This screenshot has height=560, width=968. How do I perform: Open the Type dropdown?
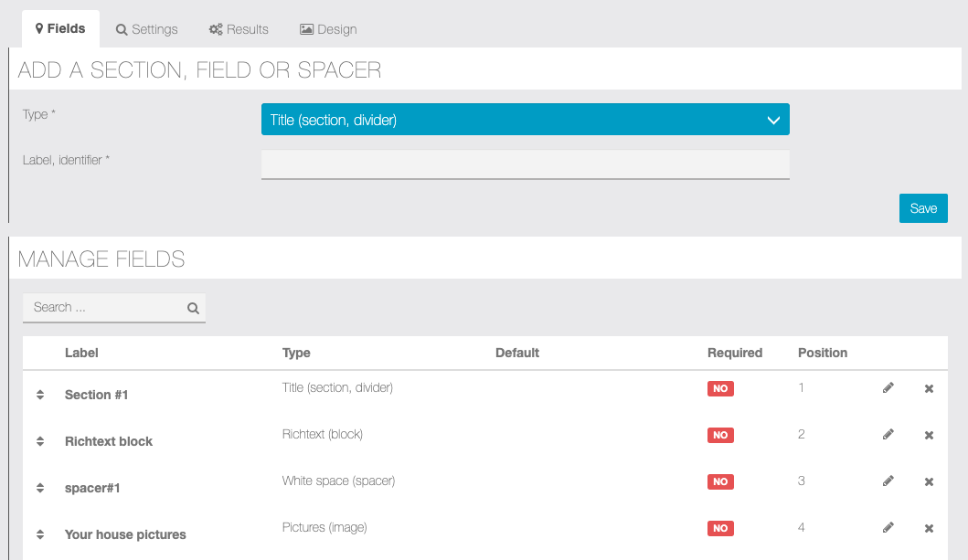pos(525,120)
